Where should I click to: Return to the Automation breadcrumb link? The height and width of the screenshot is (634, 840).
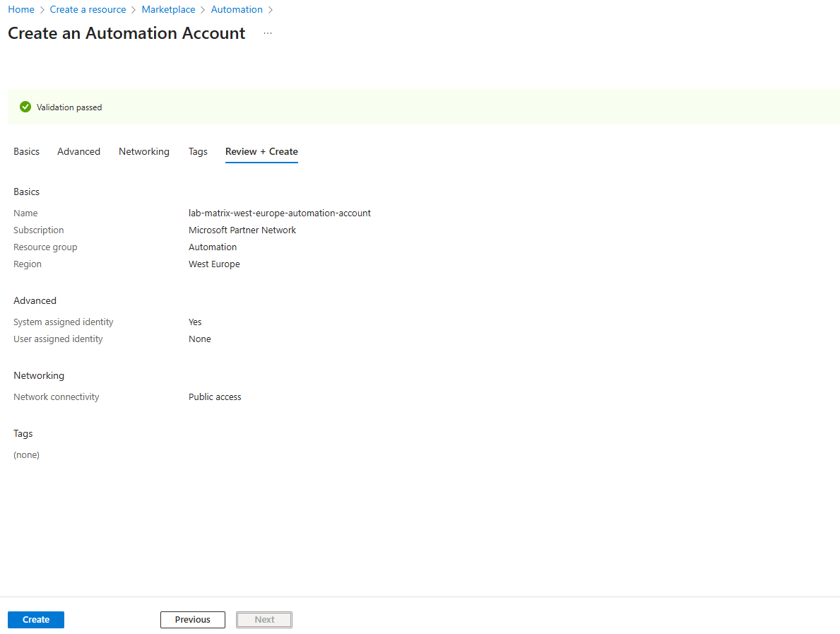237,10
